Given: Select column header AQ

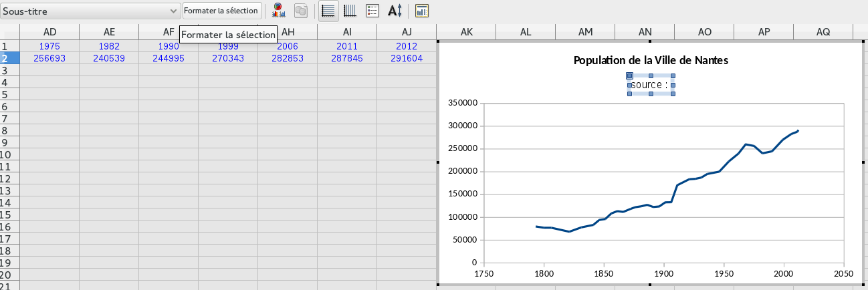Looking at the screenshot, I should (x=823, y=32).
